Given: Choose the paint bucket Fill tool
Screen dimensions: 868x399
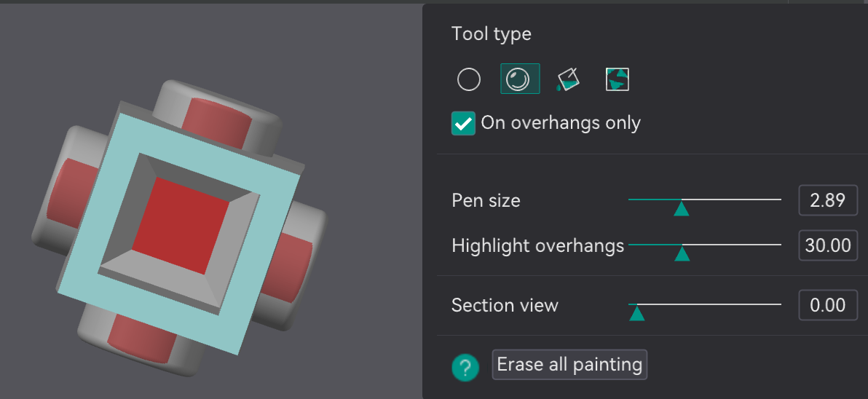Looking at the screenshot, I should pos(568,79).
